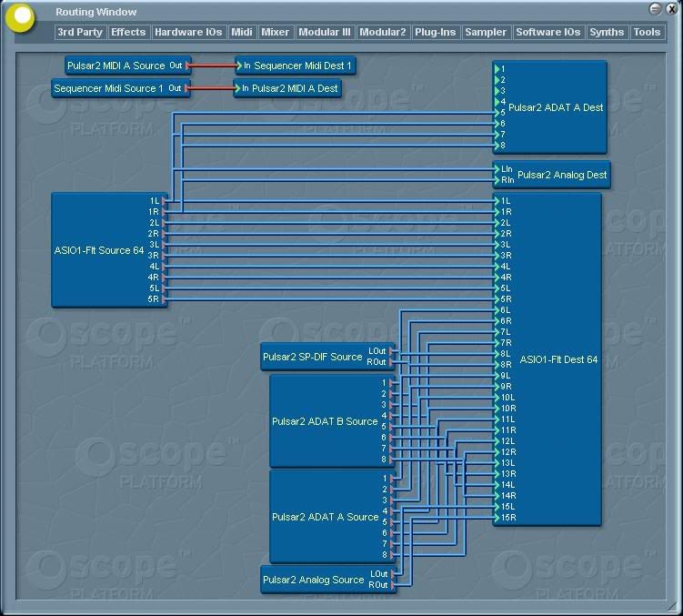Select the Pulsar2 Analog Source module
683x616 pixels.
point(328,580)
